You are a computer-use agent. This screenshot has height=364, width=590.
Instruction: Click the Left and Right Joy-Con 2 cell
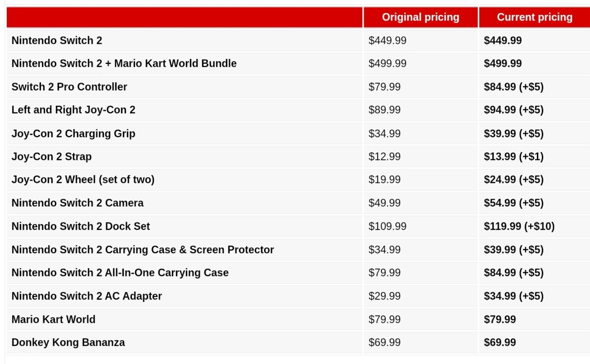[73, 110]
